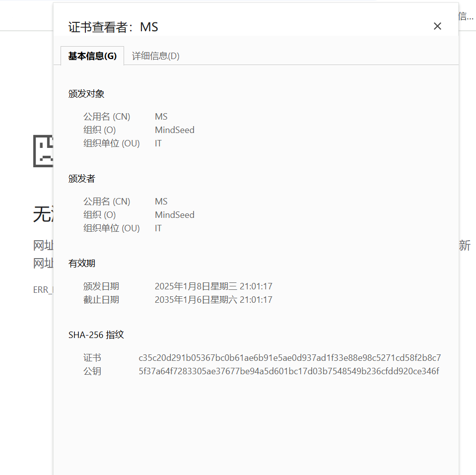Viewport: 476px width, 475px height.
Task: Click the IT organizational unit under 颁发者
Action: (x=158, y=228)
